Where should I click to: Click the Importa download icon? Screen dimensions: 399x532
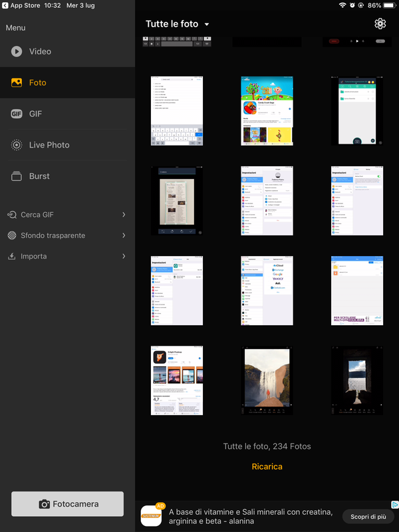12,256
